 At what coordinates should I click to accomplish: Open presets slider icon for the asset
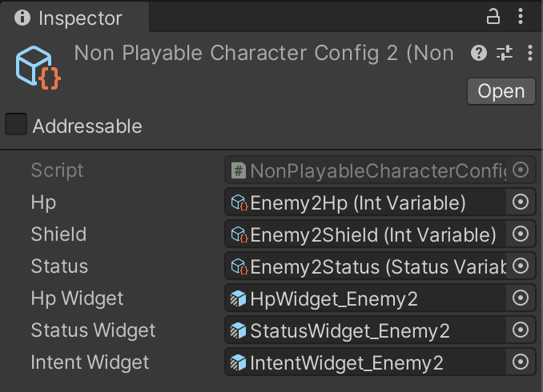coord(505,53)
